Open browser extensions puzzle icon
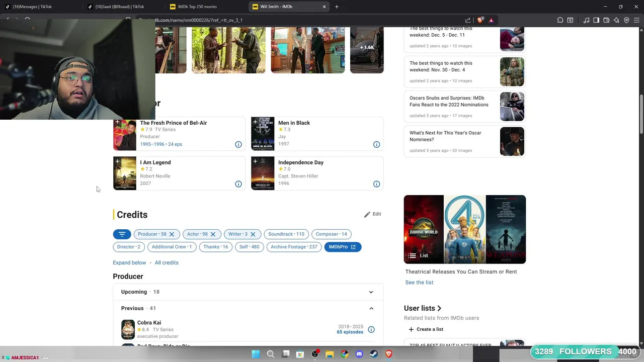The width and height of the screenshot is (644, 362). click(560, 20)
